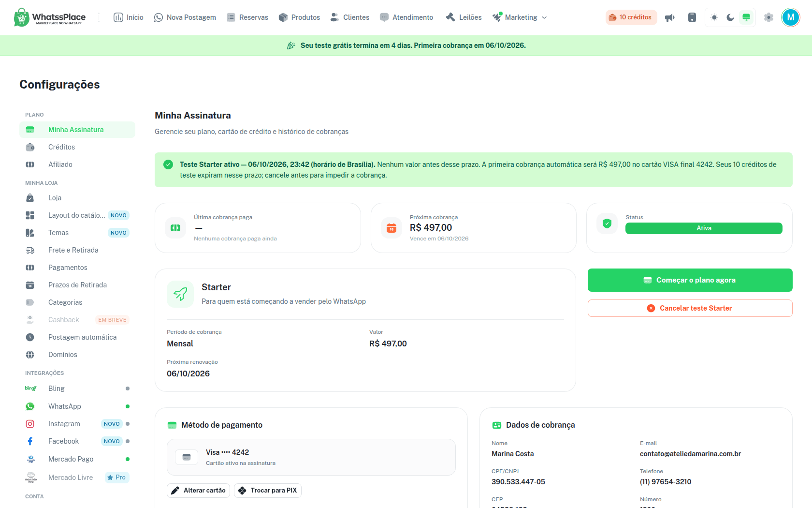Open Leilões auctions page
The image size is (812, 508).
point(464,17)
